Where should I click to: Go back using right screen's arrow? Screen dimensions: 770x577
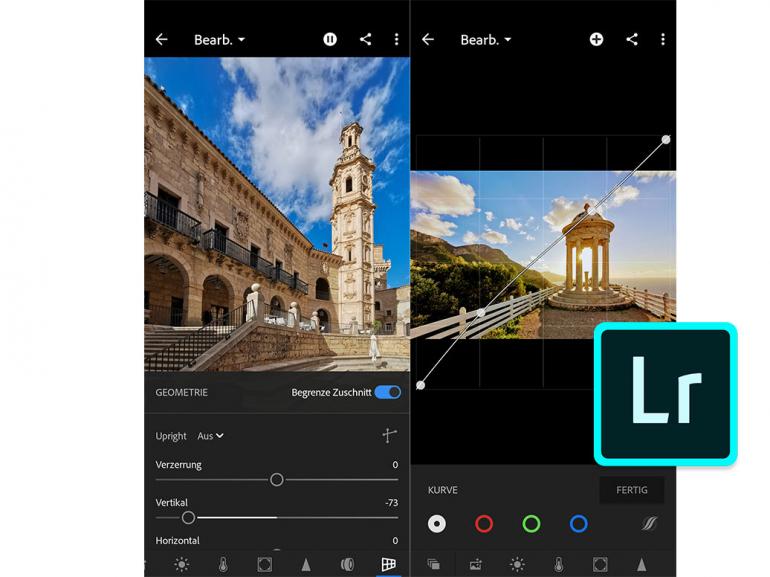428,39
